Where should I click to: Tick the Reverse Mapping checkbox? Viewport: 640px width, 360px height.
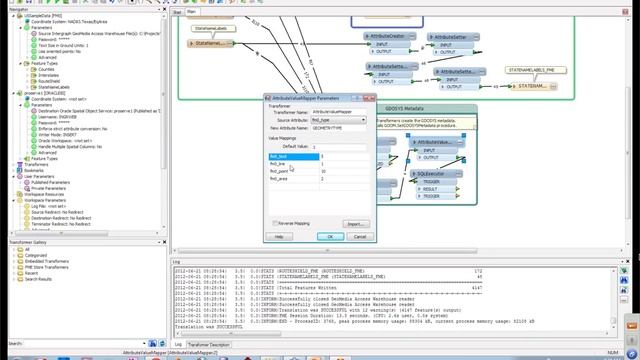(x=275, y=223)
